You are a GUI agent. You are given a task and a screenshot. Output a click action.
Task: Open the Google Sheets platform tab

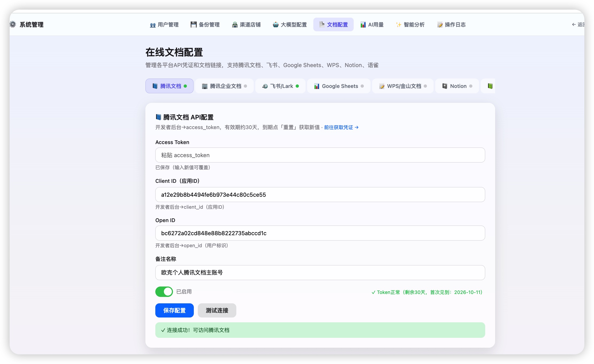pyautogui.click(x=339, y=86)
